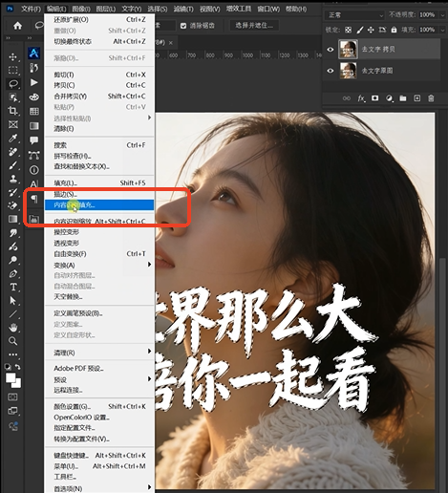Screen dimensions: 448x493
Task: Toggle Quick Mask mode
Action: (x=12, y=397)
